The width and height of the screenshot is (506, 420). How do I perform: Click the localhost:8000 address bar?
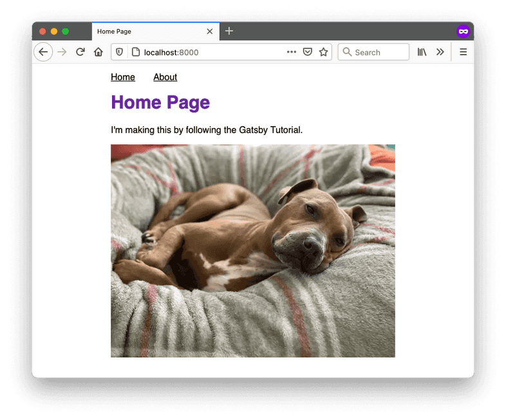coord(206,52)
